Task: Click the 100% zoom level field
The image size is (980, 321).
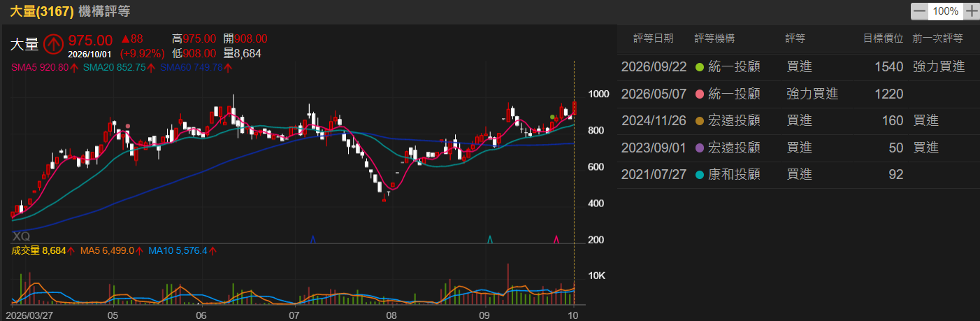Action: click(946, 11)
